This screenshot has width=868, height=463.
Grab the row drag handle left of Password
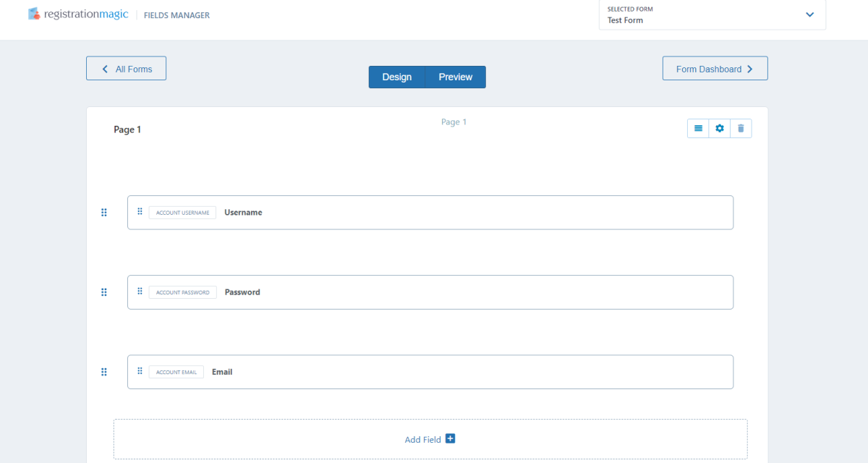(103, 292)
